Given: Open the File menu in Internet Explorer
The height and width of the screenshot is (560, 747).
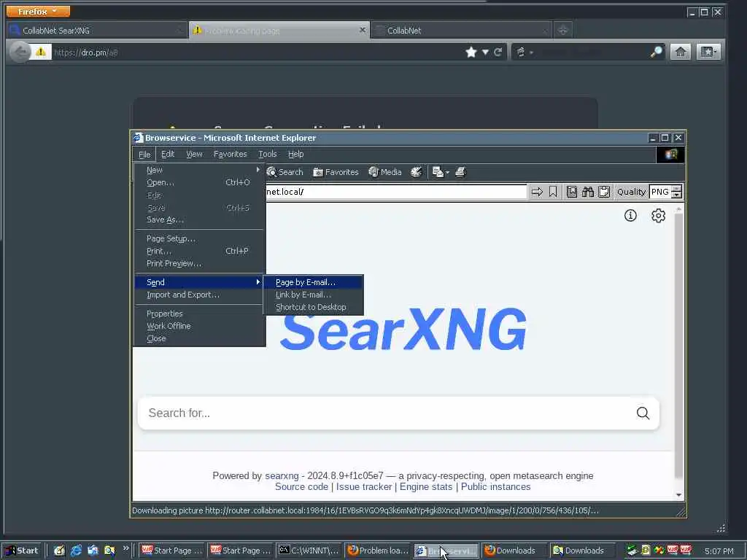Looking at the screenshot, I should click(x=144, y=155).
